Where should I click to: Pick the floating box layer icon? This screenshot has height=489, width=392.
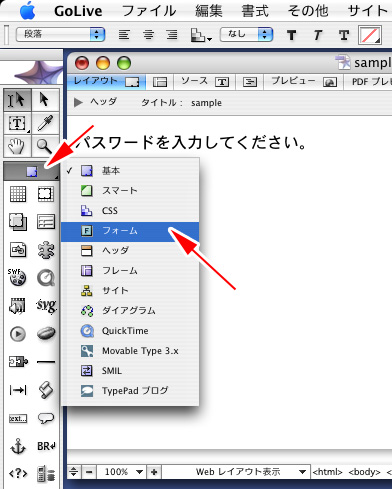coord(18,222)
